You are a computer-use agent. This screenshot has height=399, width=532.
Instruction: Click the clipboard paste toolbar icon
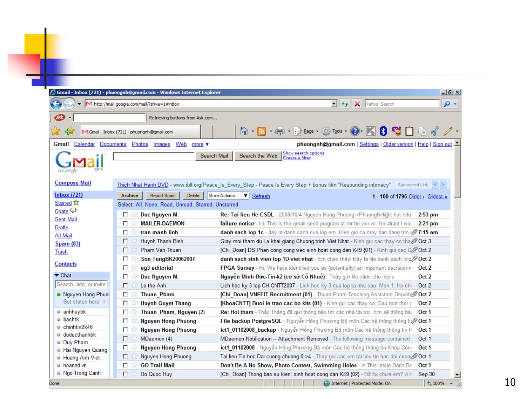click(x=409, y=131)
